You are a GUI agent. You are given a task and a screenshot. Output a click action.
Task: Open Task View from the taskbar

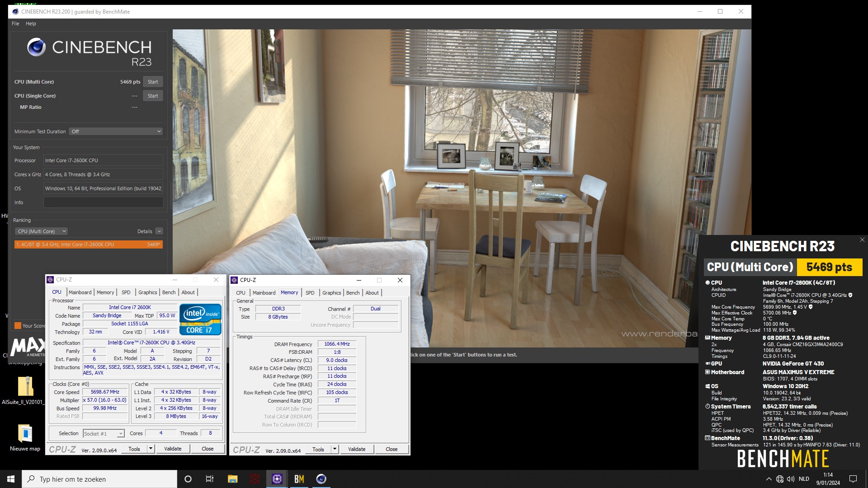[210, 479]
